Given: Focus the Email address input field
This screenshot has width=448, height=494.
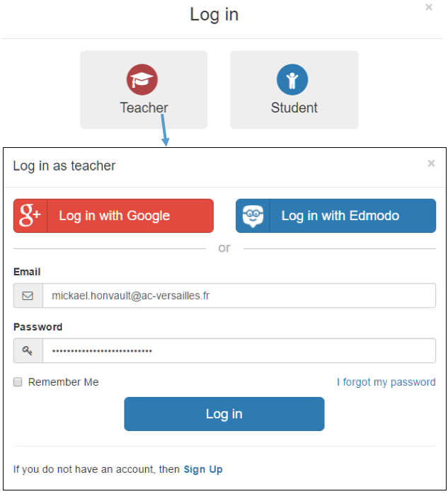Looking at the screenshot, I should pos(239,296).
